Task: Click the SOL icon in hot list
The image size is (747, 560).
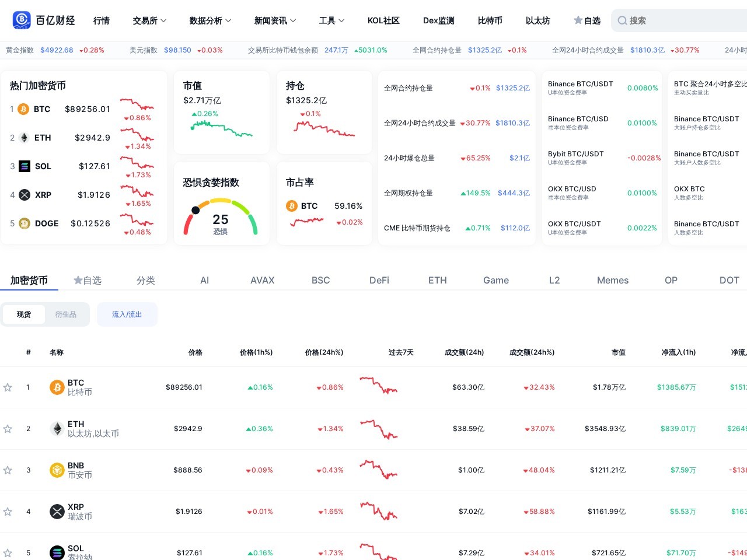Action: pos(25,166)
